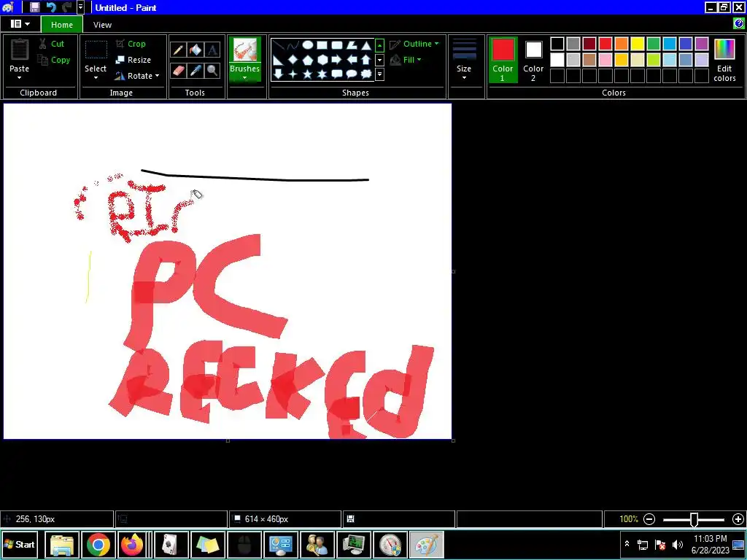Switch to the View tab
The width and height of the screenshot is (747, 560).
coord(102,25)
